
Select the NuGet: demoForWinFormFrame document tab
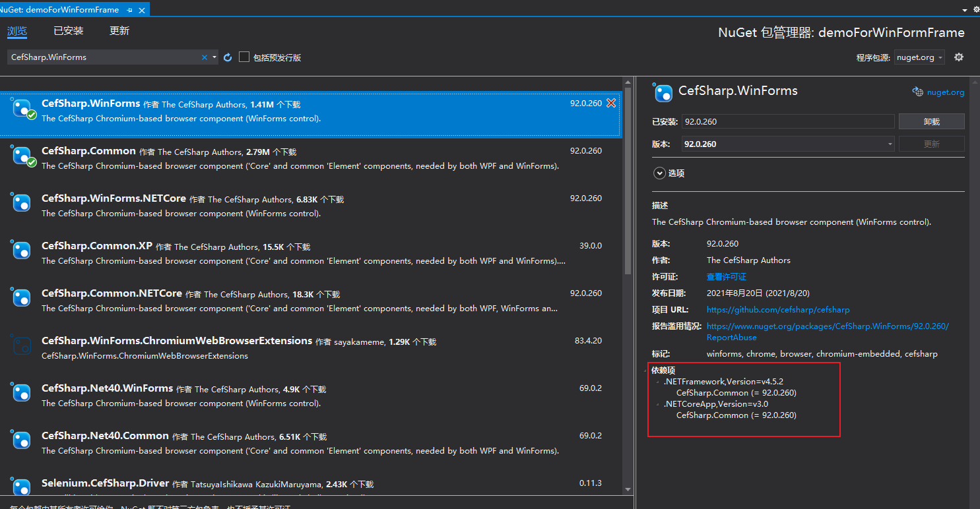[58, 10]
